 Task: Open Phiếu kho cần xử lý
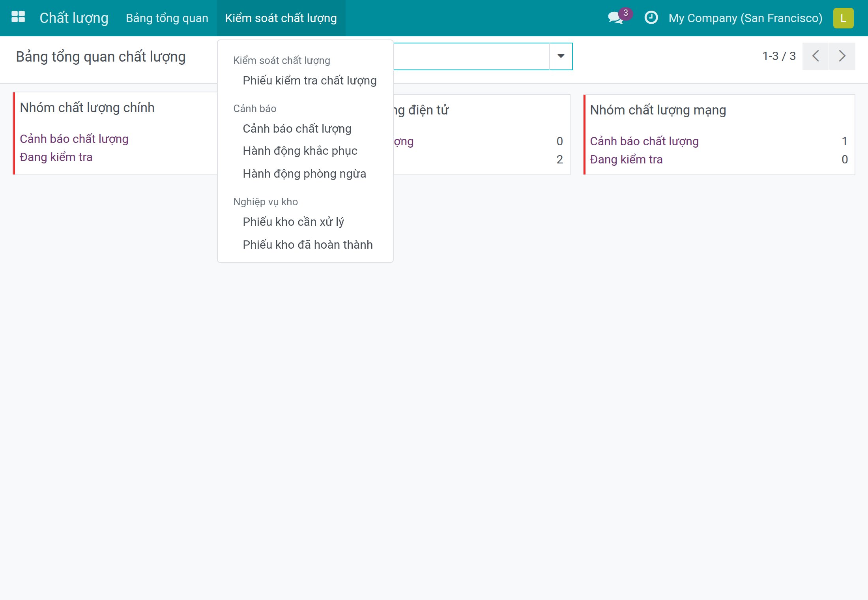[294, 222]
